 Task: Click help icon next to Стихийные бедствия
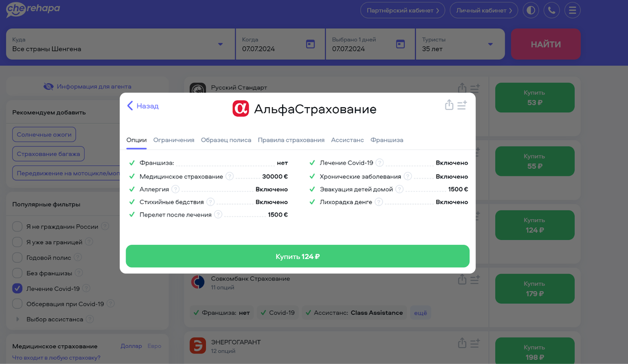[210, 202]
